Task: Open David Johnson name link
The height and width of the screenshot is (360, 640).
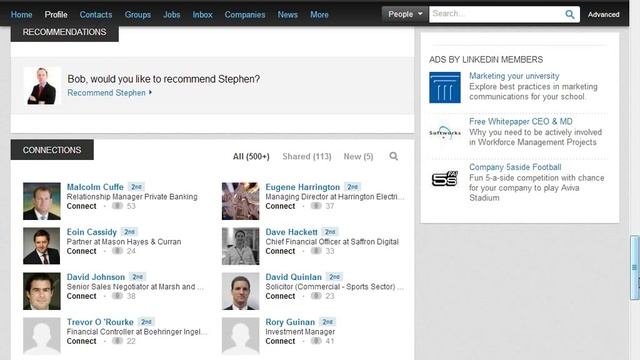Action: coord(96,277)
